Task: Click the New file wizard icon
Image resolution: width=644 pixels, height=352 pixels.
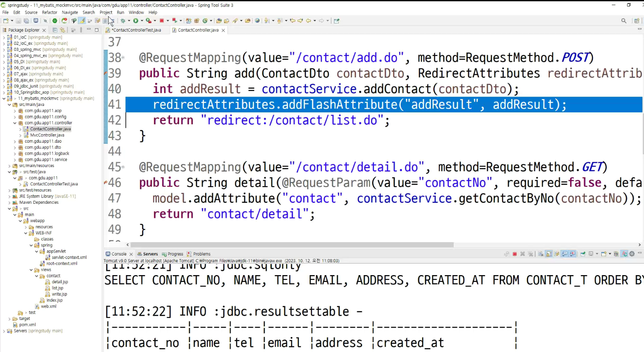Action: pos(6,21)
